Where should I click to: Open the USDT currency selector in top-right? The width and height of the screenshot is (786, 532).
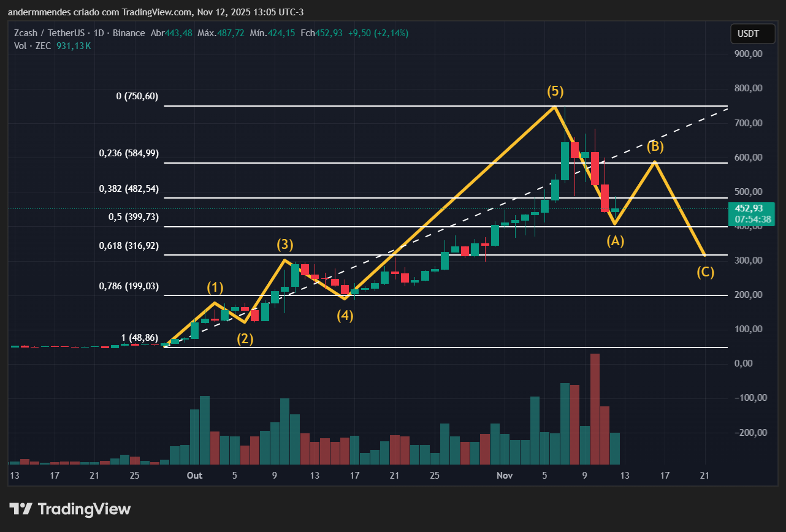pyautogui.click(x=753, y=34)
